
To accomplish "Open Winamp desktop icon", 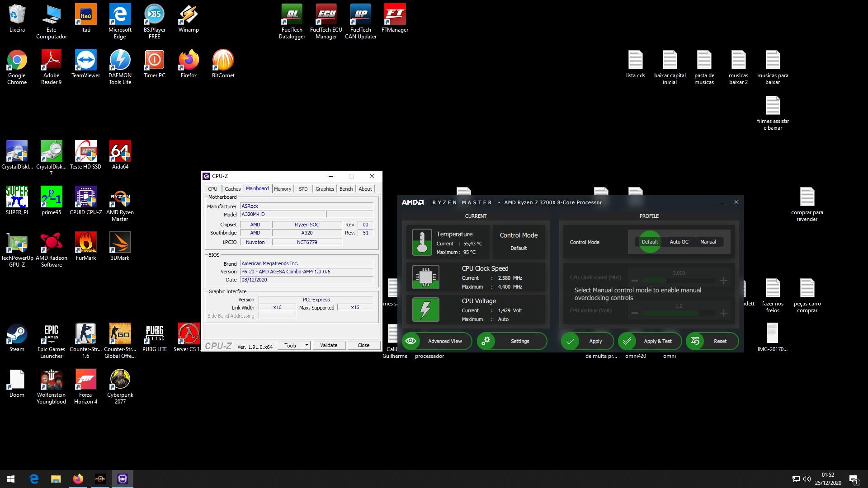I will 189,18.
